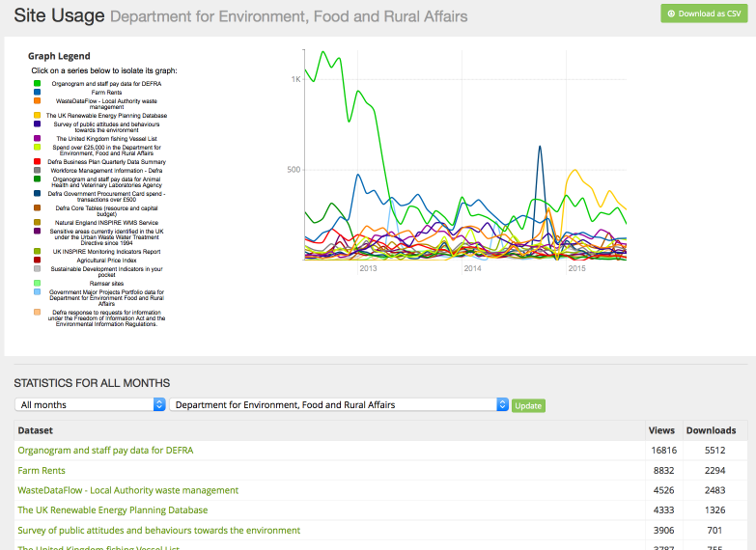Isolate Natural England INSPIRE WMS Service series
756x550 pixels.
coord(106,223)
